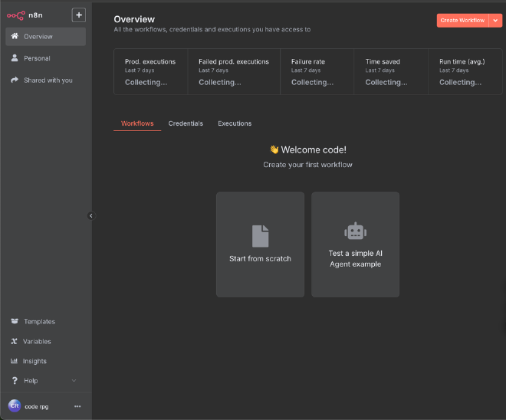Switch to the Executions tab
The height and width of the screenshot is (420, 506).
click(235, 123)
